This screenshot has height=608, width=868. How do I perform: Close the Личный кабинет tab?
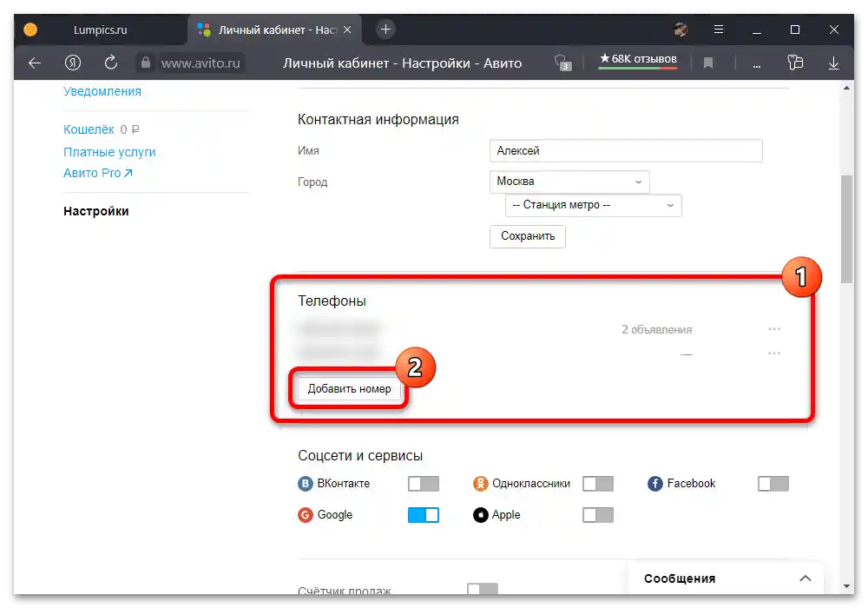pyautogui.click(x=347, y=30)
